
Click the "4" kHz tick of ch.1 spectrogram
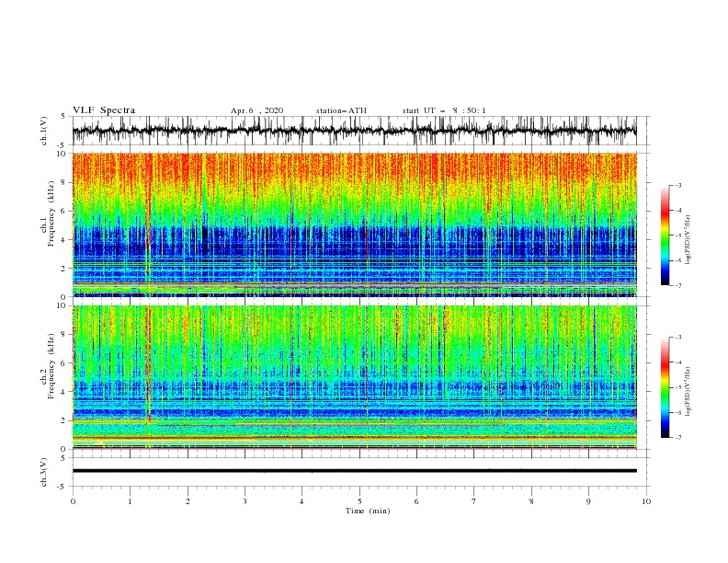point(63,240)
